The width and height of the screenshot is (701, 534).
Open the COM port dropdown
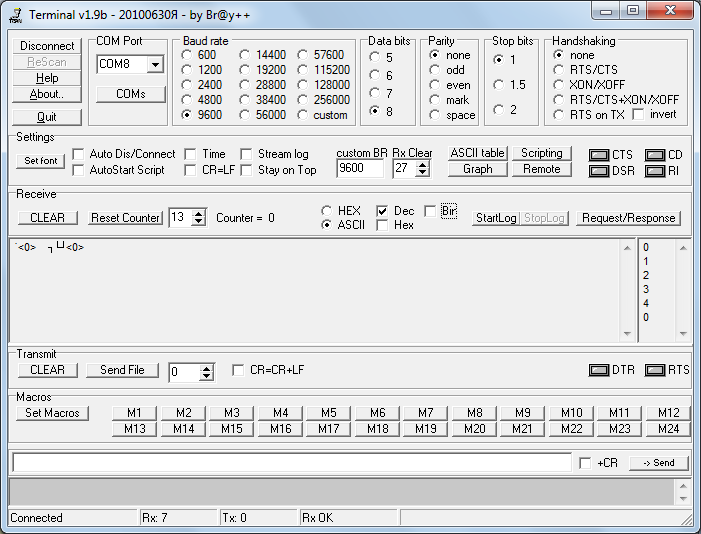155,65
